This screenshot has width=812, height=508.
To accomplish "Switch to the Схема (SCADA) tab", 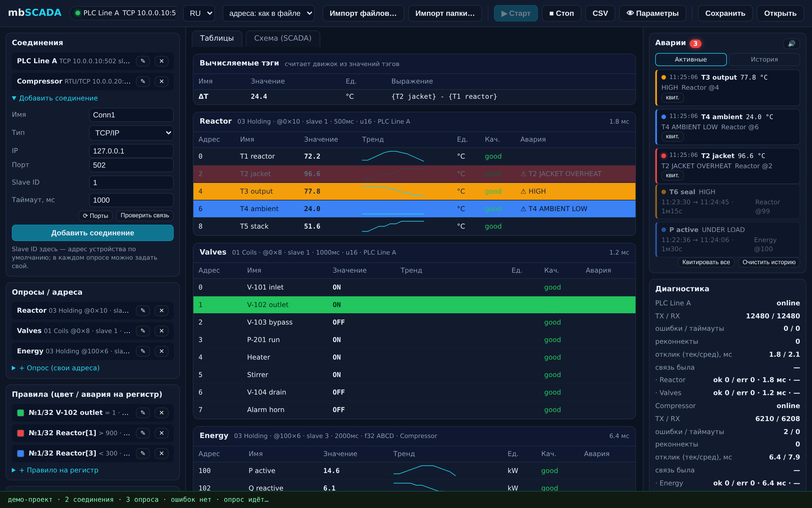I will point(283,38).
